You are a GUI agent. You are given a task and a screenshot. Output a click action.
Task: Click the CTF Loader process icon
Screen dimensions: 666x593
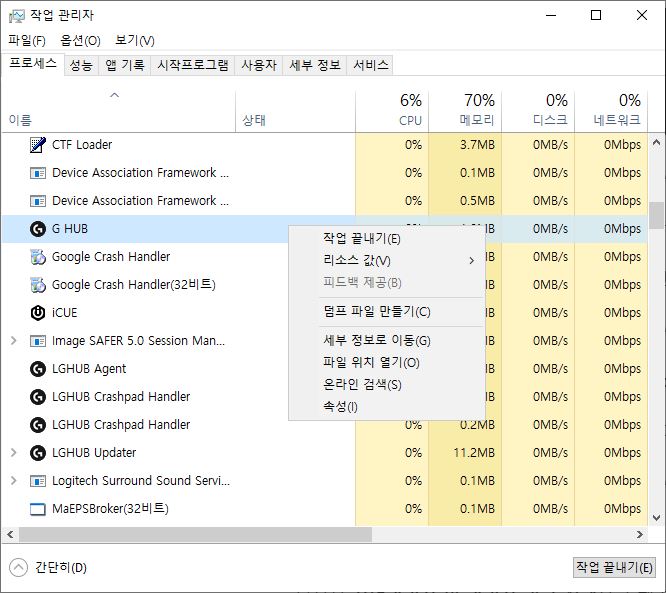click(x=38, y=145)
